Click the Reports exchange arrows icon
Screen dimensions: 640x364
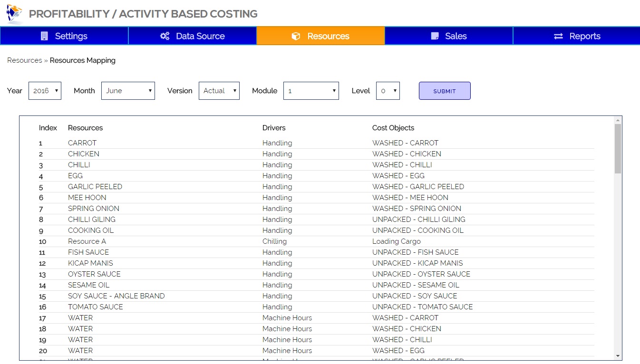pyautogui.click(x=558, y=36)
